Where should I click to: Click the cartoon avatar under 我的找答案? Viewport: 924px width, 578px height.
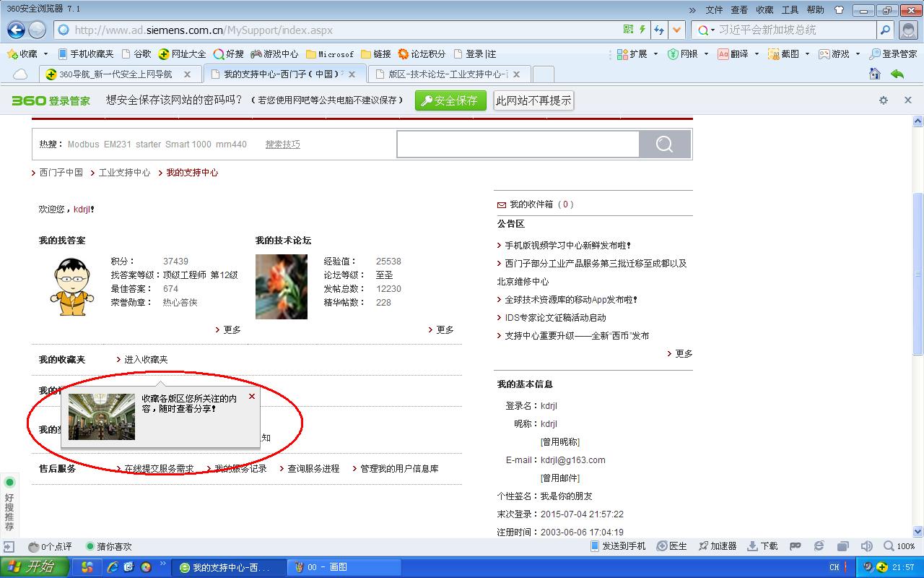(x=71, y=286)
